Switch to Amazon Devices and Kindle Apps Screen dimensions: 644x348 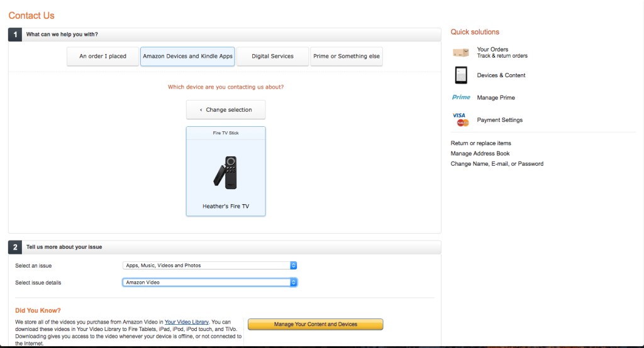[x=187, y=57]
